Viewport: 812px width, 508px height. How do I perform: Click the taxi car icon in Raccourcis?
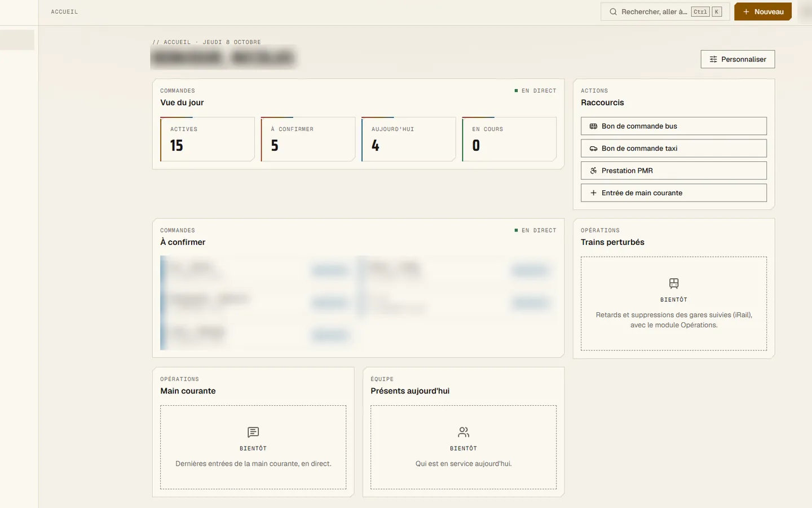[x=593, y=148]
